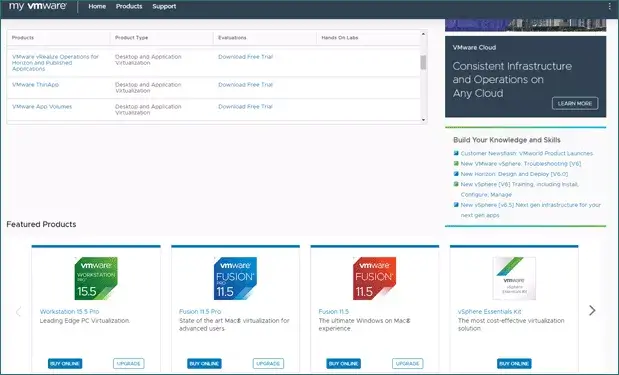Open the three-dot overflow menu icon
Screen dimensions: 619x375
[x=610, y=6]
